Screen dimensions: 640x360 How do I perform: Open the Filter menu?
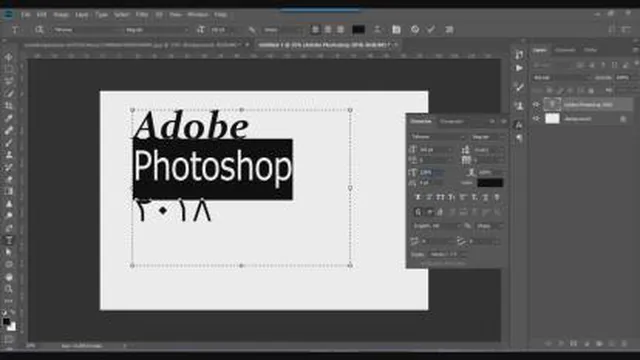point(142,14)
